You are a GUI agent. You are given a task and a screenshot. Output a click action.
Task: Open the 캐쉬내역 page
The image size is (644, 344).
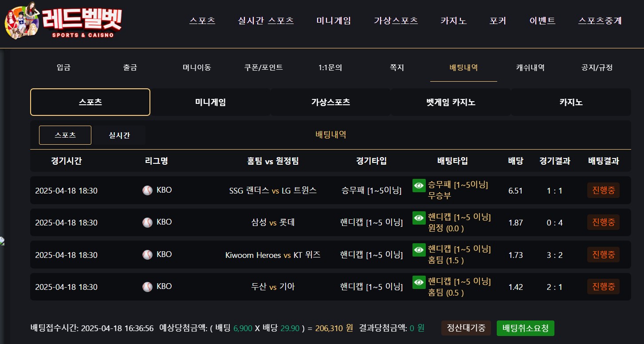click(x=530, y=68)
